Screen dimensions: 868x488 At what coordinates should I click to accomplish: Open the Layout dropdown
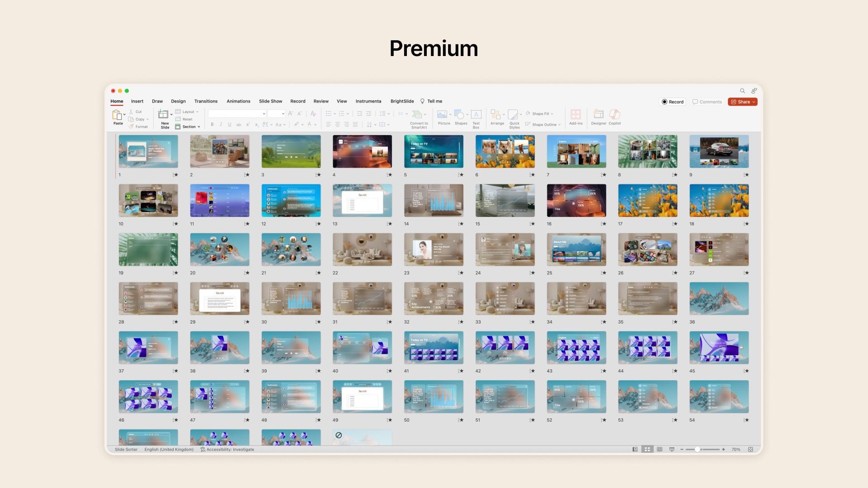point(189,112)
